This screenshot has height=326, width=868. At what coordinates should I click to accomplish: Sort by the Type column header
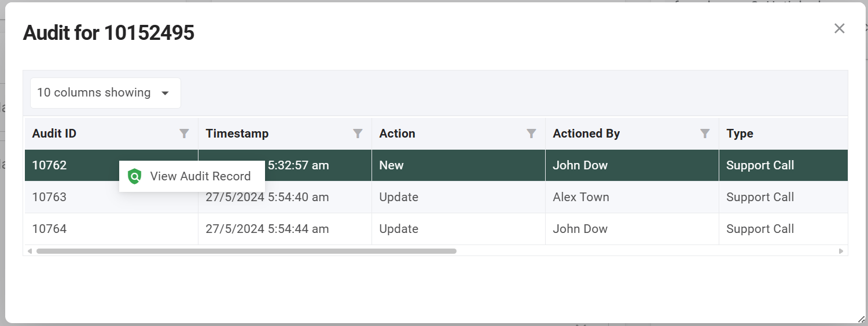740,134
